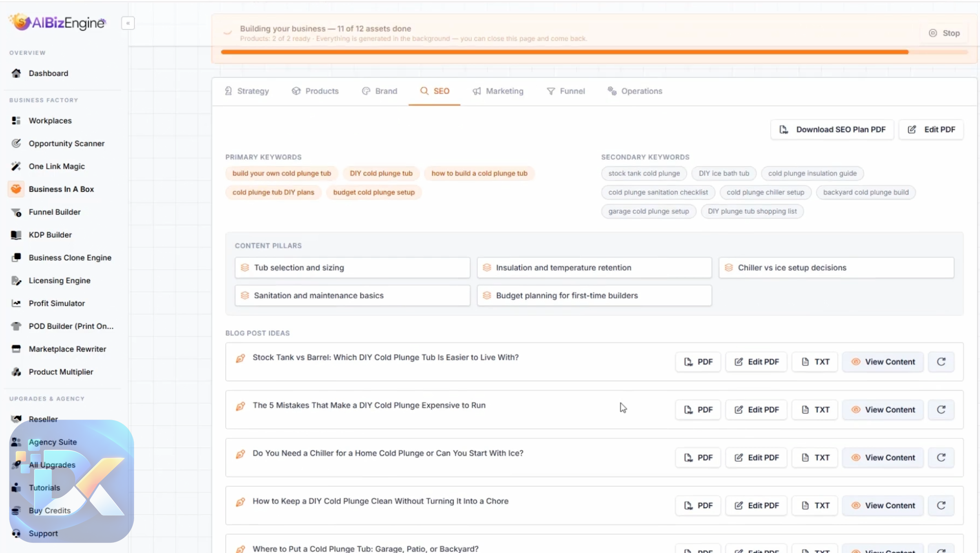Switch to the Strategy tab
980x553 pixels.
[247, 91]
